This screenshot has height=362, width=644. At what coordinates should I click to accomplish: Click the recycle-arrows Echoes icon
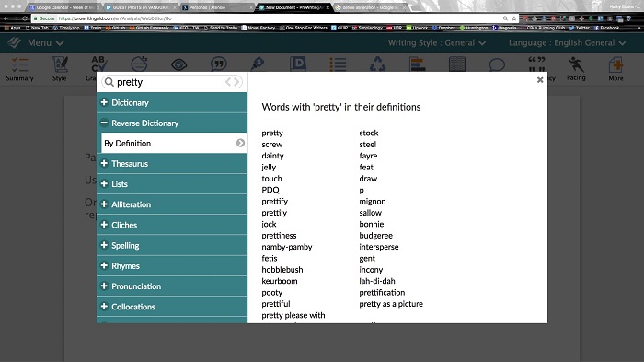pyautogui.click(x=377, y=64)
